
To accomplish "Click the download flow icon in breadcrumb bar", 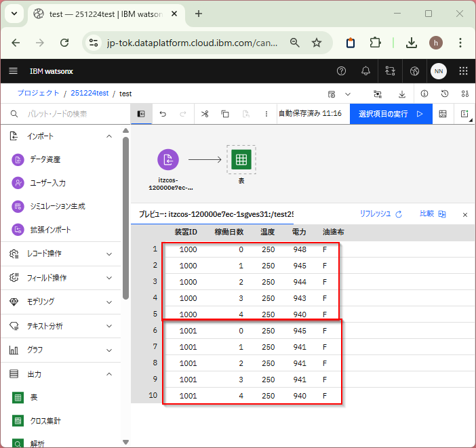I will (402, 94).
